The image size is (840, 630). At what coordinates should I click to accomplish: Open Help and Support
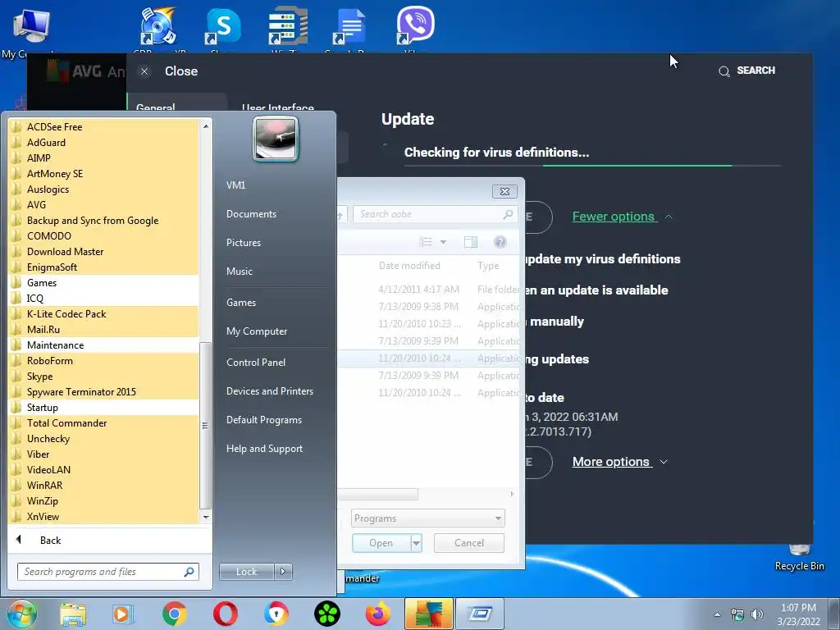(264, 449)
